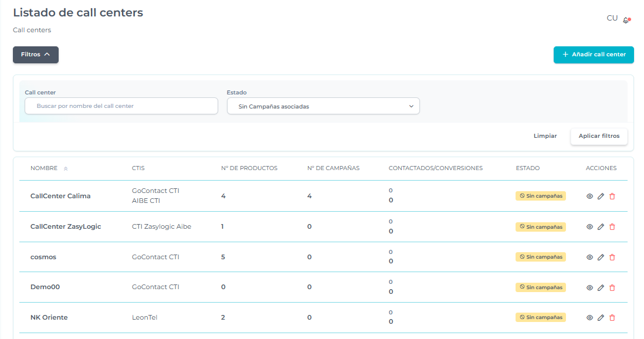Open the CU user menu
Image resolution: width=644 pixels, height=339 pixels.
[x=612, y=18]
